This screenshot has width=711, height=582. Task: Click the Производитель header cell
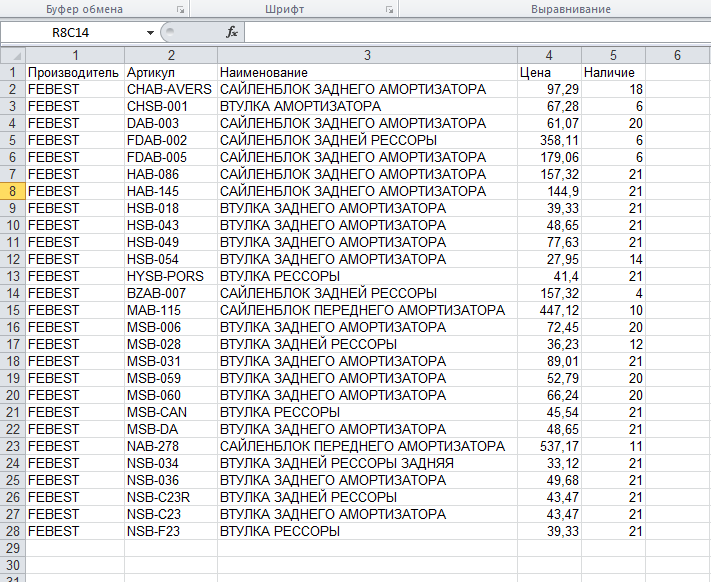pos(75,73)
